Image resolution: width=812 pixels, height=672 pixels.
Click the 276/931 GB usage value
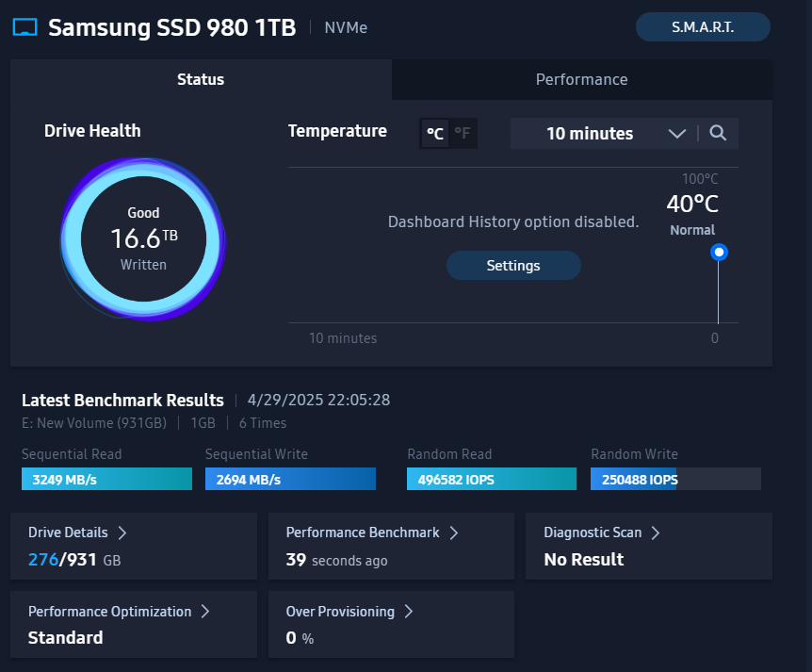tap(74, 560)
